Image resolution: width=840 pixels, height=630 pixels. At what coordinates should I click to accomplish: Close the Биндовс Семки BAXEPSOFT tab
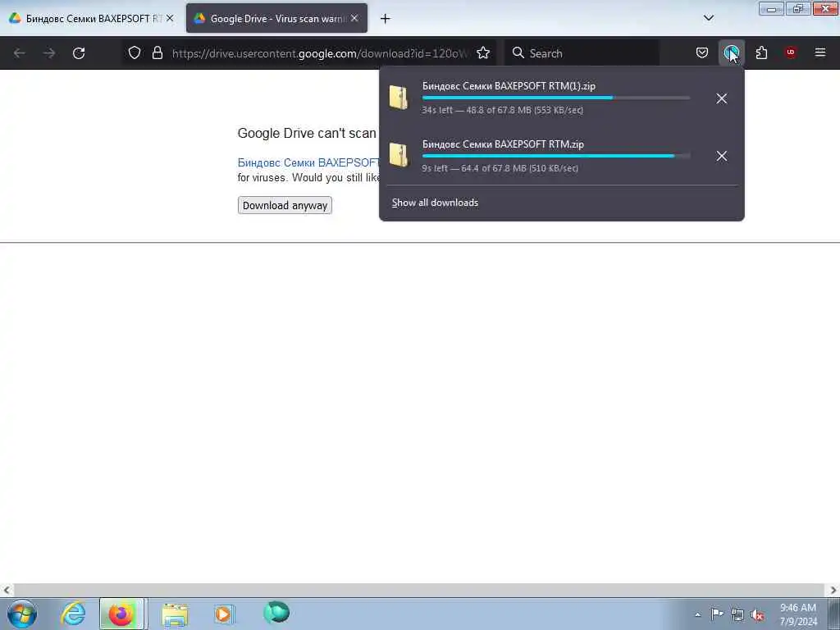click(169, 18)
